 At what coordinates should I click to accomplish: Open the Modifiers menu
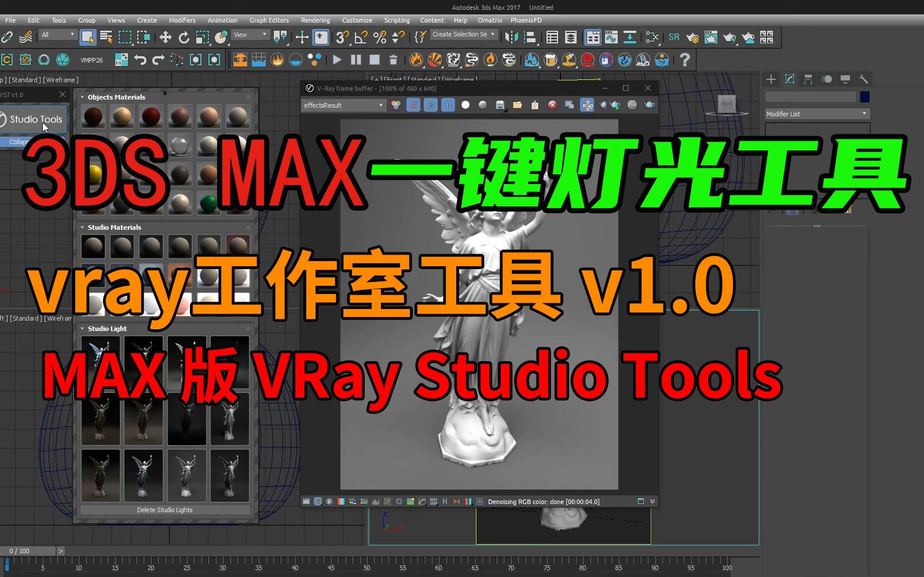182,20
